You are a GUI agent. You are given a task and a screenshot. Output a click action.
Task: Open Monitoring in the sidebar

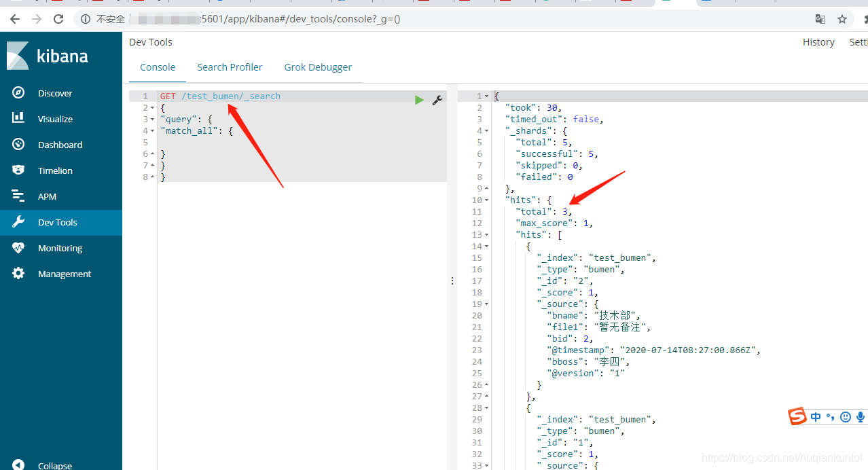[x=61, y=248]
